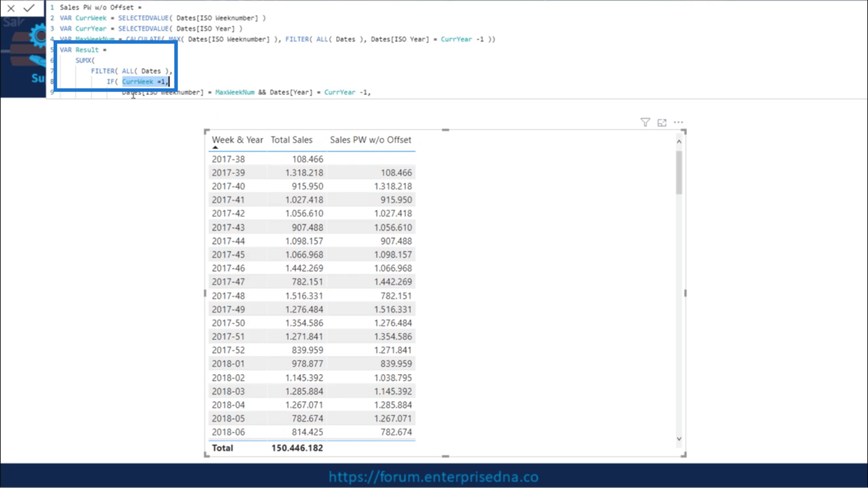Select the 2017-42 row label

228,213
